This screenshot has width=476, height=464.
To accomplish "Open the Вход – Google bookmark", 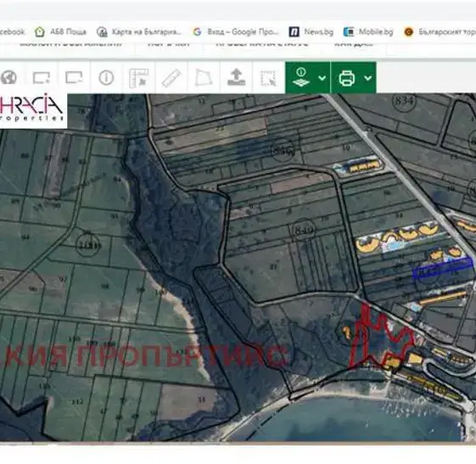I will [x=236, y=32].
